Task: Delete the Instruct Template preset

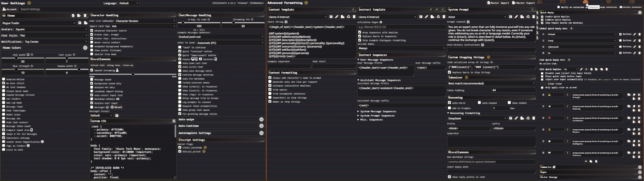Action: tap(444, 17)
